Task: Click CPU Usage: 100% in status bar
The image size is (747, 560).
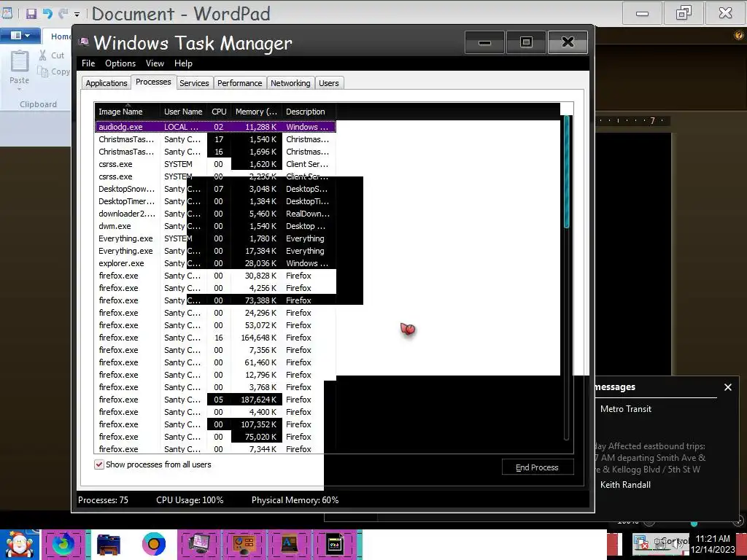Action: click(x=190, y=500)
